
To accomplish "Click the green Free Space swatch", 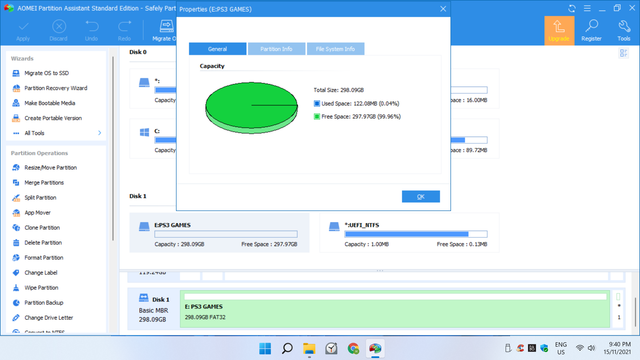I will (x=317, y=117).
